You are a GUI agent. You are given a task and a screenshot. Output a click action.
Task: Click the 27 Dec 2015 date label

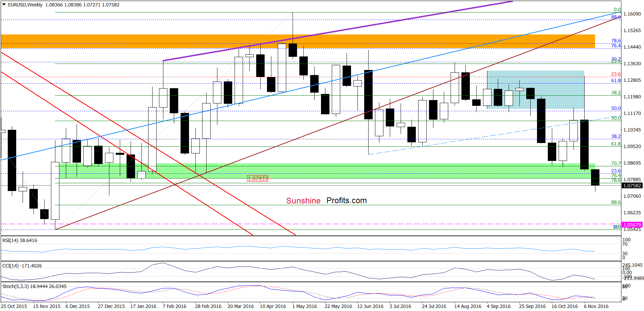click(111, 306)
